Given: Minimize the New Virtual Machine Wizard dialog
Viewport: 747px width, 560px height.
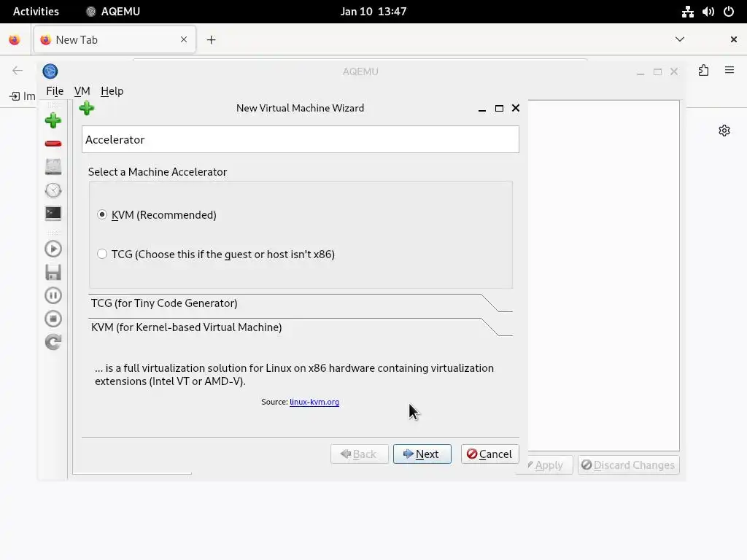Looking at the screenshot, I should click(482, 109).
